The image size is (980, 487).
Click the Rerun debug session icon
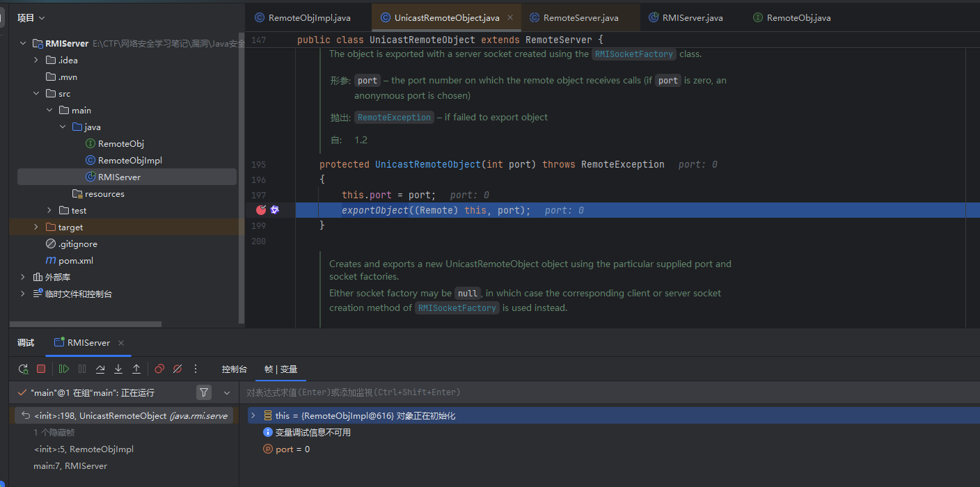(23, 369)
